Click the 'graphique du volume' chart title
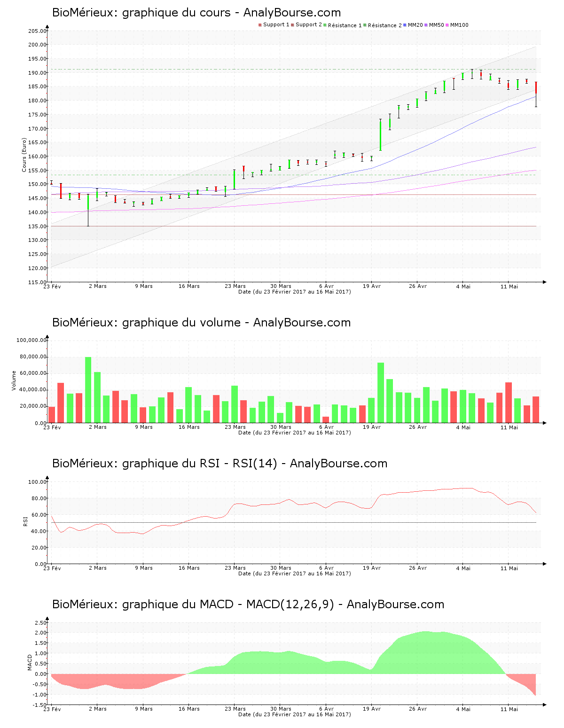The height and width of the screenshot is (728, 564). pos(201,323)
